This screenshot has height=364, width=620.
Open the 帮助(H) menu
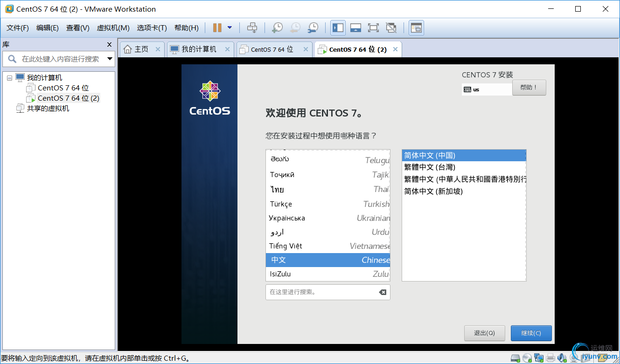(186, 28)
